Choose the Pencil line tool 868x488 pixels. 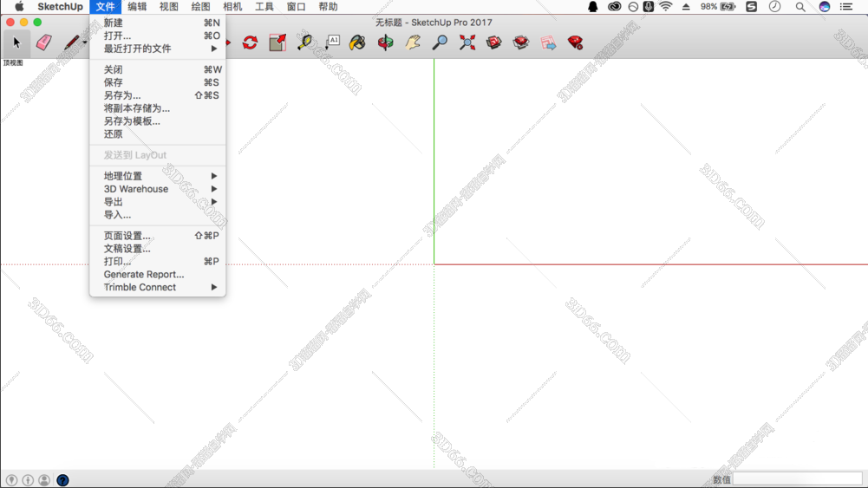pyautogui.click(x=71, y=42)
